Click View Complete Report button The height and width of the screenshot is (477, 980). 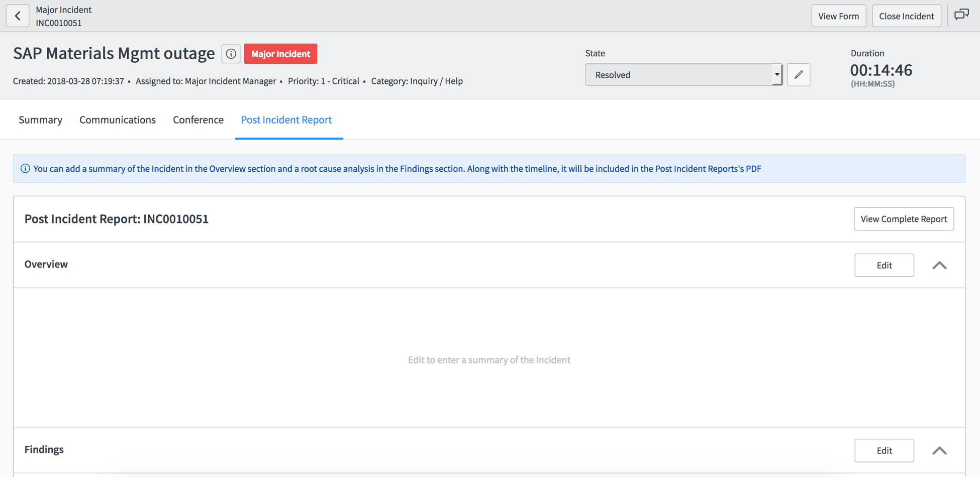904,219
